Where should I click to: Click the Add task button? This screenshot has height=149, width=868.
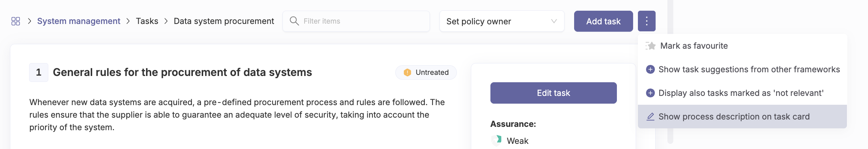tap(603, 21)
